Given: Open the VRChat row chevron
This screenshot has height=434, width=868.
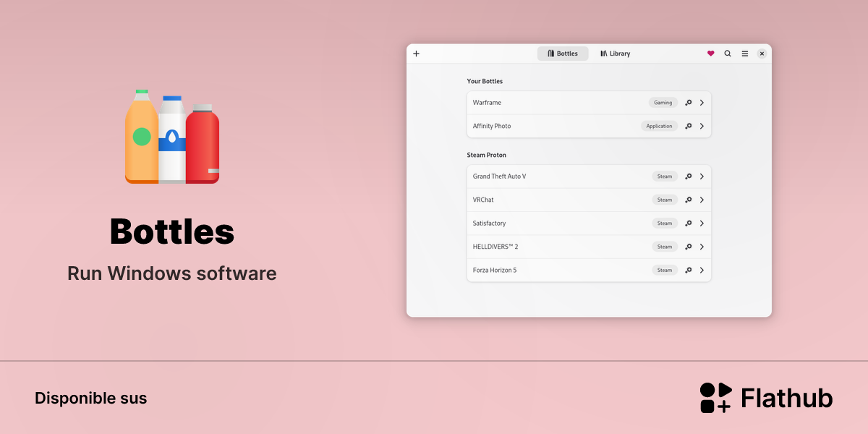Looking at the screenshot, I should tap(702, 200).
